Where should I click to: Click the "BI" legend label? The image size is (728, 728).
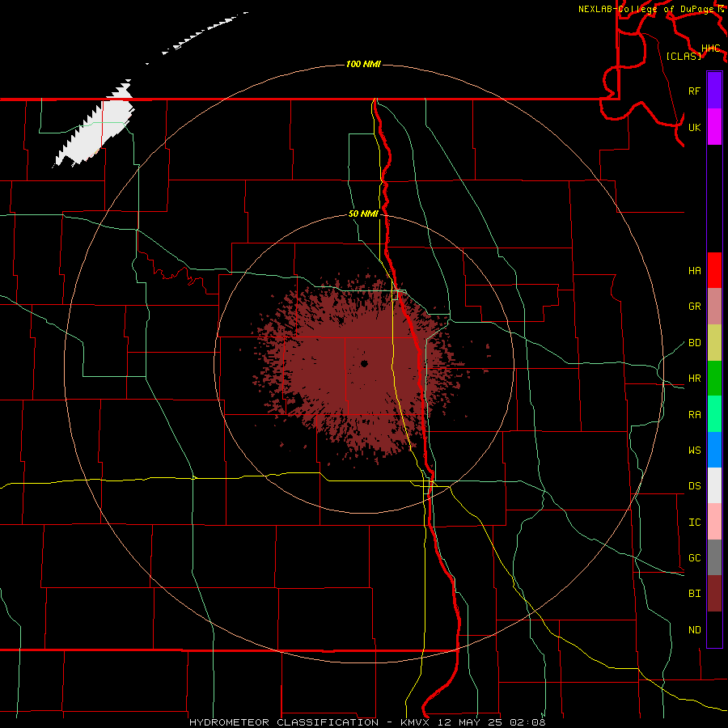pyautogui.click(x=694, y=594)
